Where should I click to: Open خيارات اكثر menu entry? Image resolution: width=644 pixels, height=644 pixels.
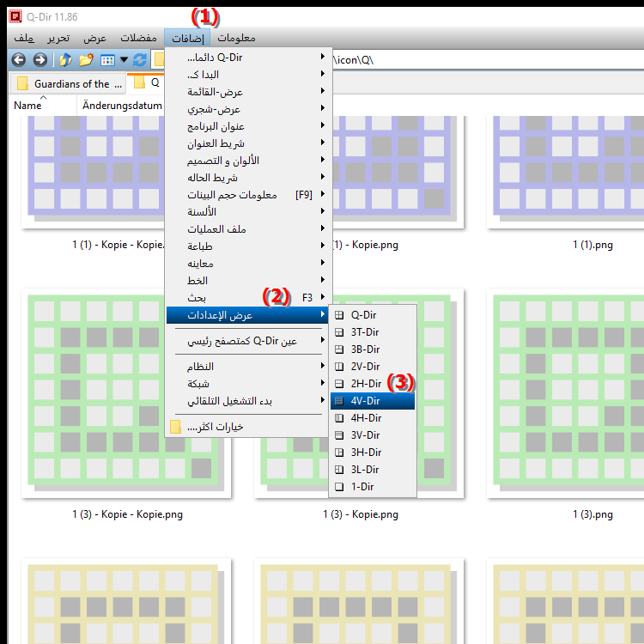pos(247,427)
